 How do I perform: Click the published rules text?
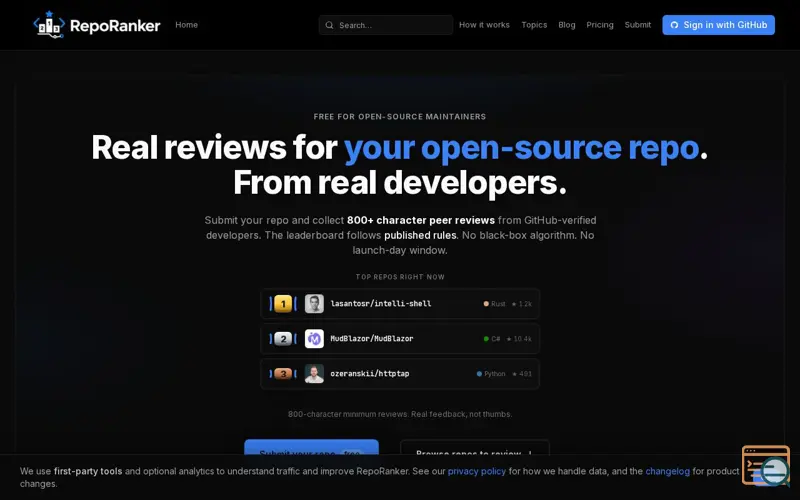point(420,235)
